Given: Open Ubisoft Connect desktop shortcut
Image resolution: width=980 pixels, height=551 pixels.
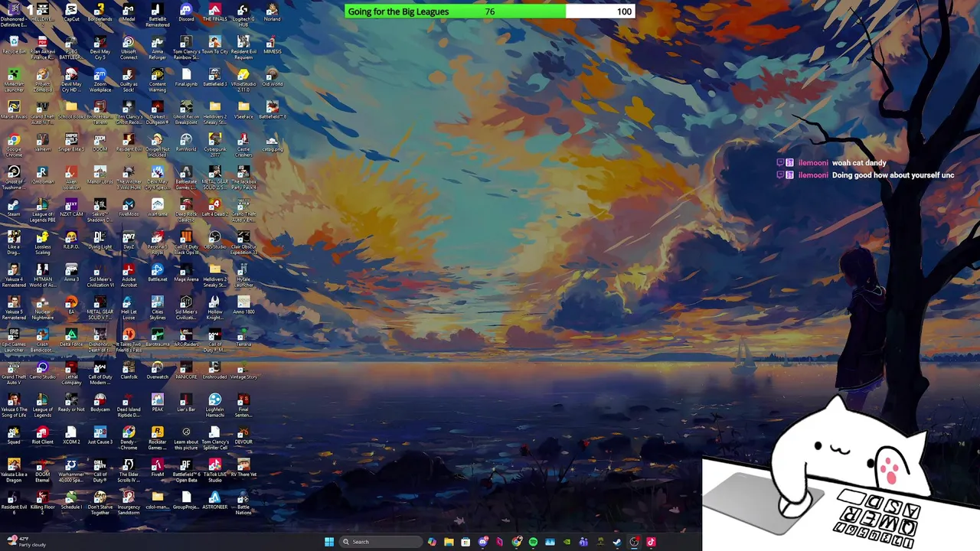Looking at the screenshot, I should tap(129, 47).
